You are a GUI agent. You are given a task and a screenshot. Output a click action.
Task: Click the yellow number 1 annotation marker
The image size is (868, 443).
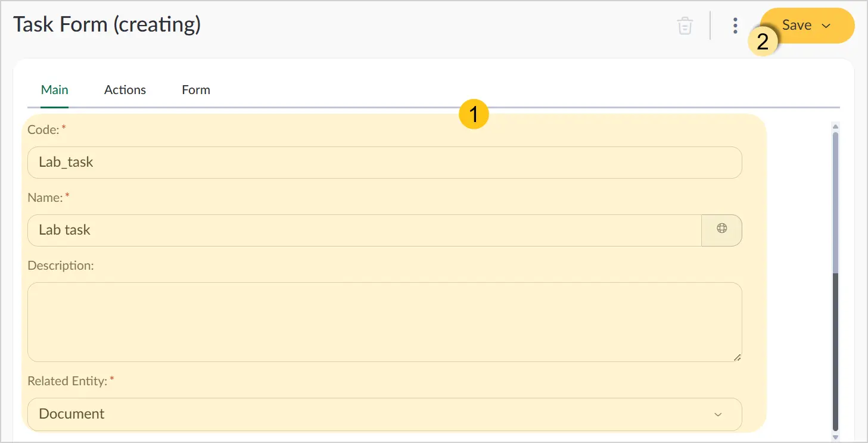coord(474,114)
